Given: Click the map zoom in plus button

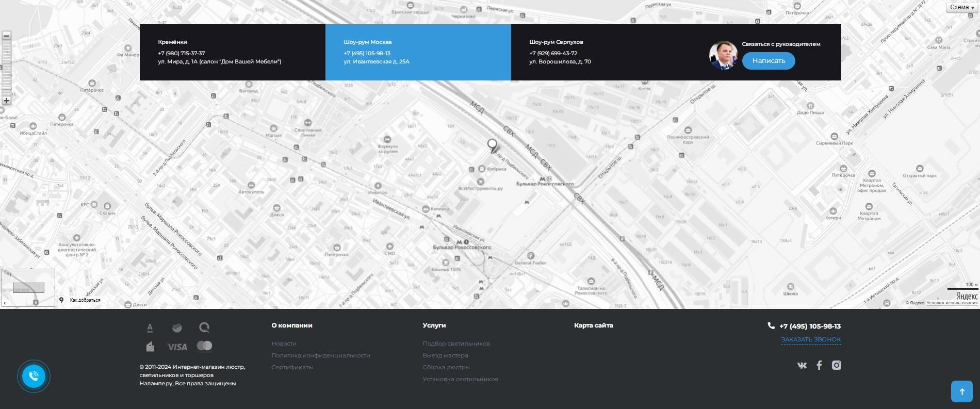Looking at the screenshot, I should (6, 101).
